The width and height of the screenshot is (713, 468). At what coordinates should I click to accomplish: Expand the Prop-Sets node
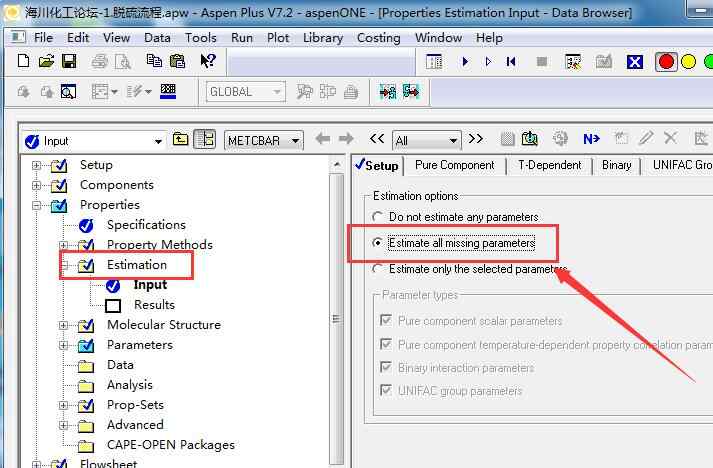pyautogui.click(x=64, y=405)
